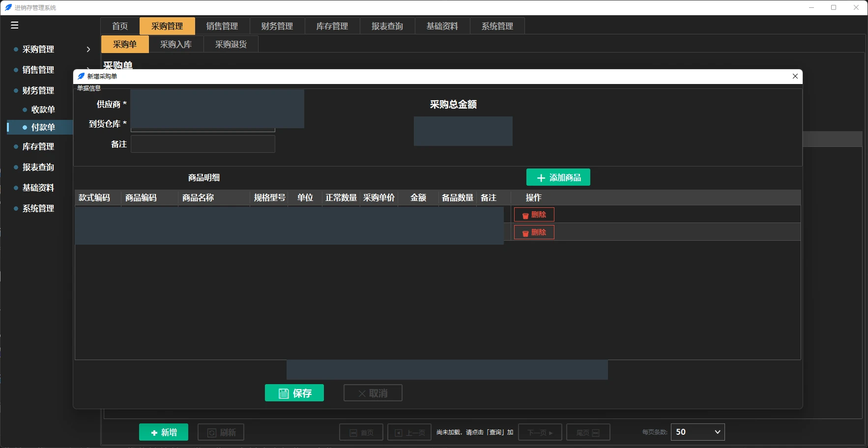The height and width of the screenshot is (448, 868).
Task: Select the 采购管理 top tab
Action: [167, 26]
